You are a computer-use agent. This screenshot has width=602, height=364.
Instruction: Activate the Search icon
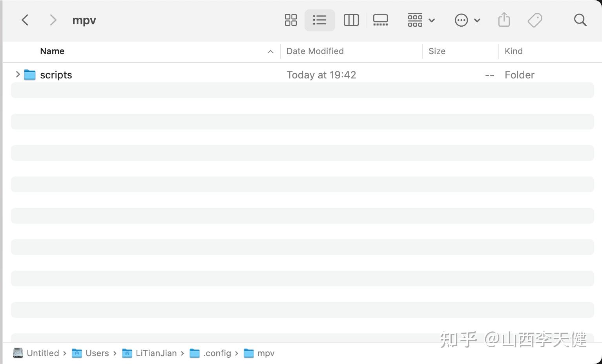point(580,20)
